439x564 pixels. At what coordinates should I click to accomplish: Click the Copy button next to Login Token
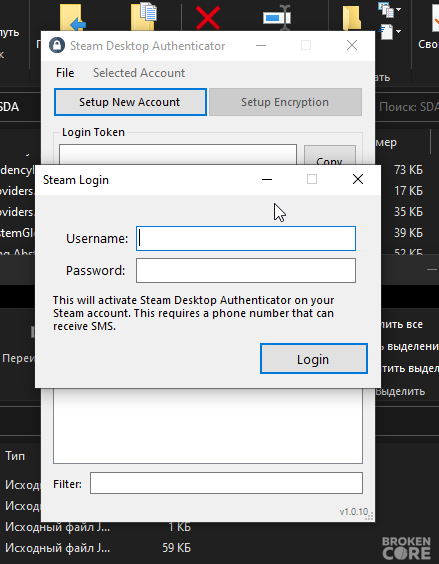tap(330, 155)
